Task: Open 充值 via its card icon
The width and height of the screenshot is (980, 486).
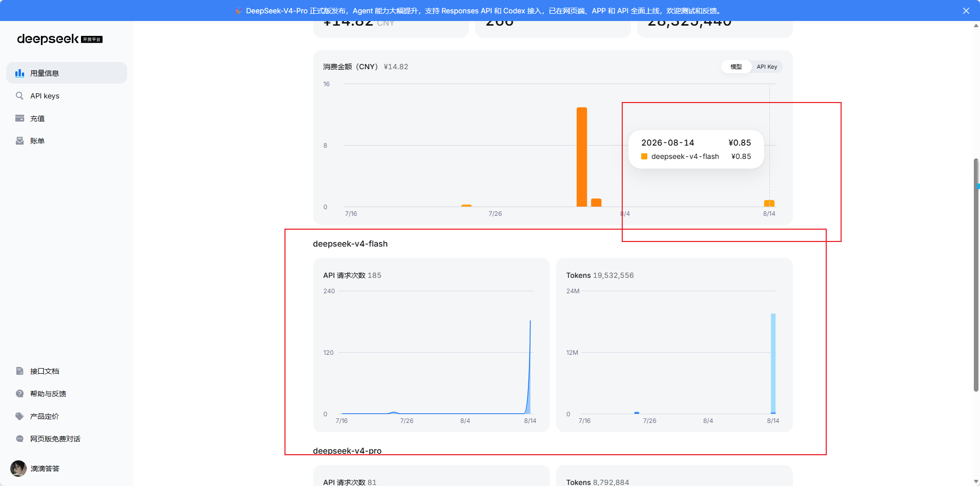Action: click(19, 118)
